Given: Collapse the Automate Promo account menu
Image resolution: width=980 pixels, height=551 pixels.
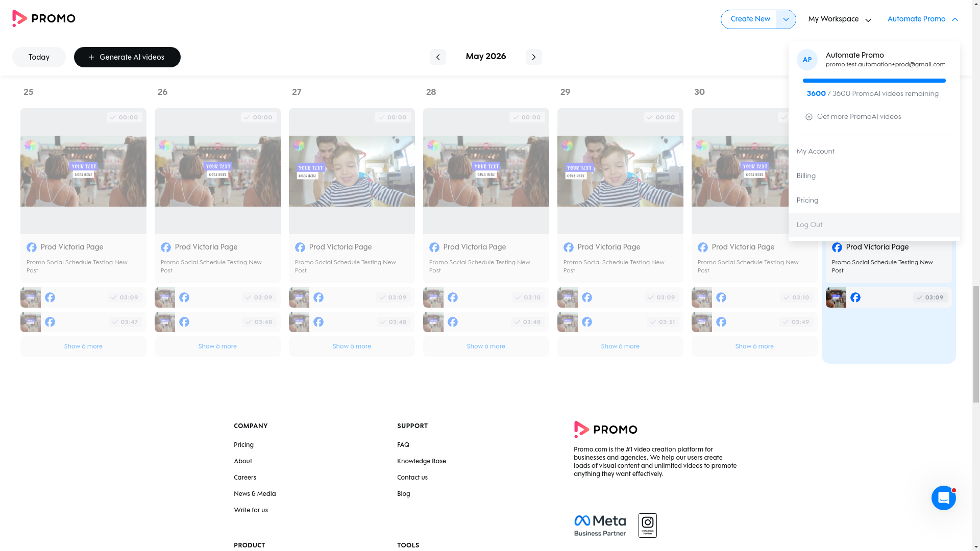Looking at the screenshot, I should pyautogui.click(x=922, y=19).
